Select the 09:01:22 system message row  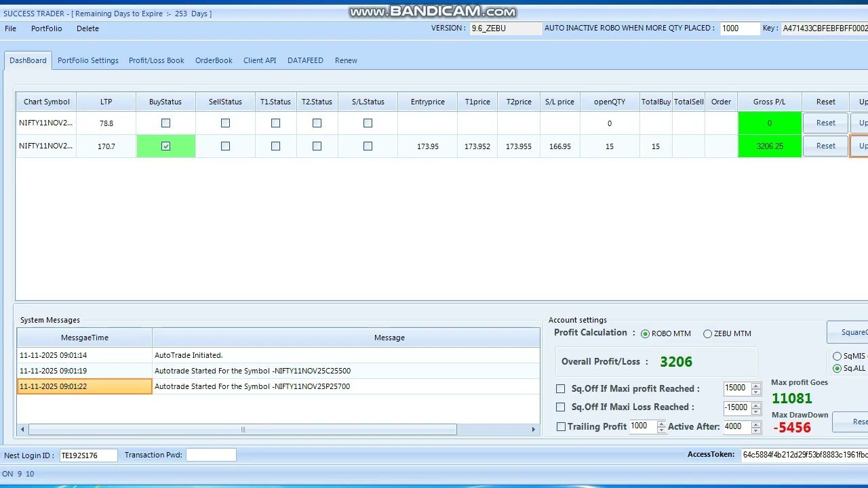(x=84, y=386)
